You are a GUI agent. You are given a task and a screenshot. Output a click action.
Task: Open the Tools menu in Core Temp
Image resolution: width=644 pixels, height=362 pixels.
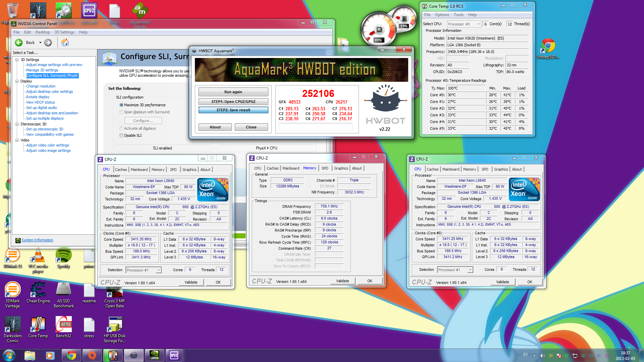click(459, 15)
